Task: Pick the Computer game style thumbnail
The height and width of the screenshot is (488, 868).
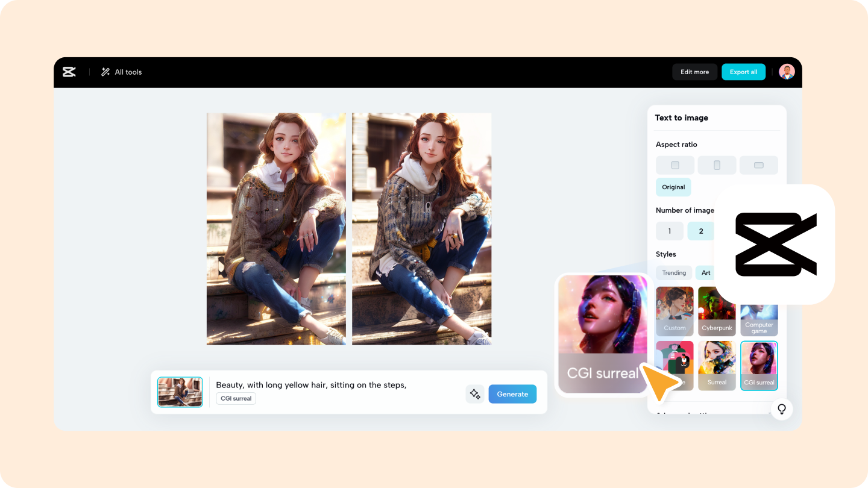Action: tap(759, 319)
